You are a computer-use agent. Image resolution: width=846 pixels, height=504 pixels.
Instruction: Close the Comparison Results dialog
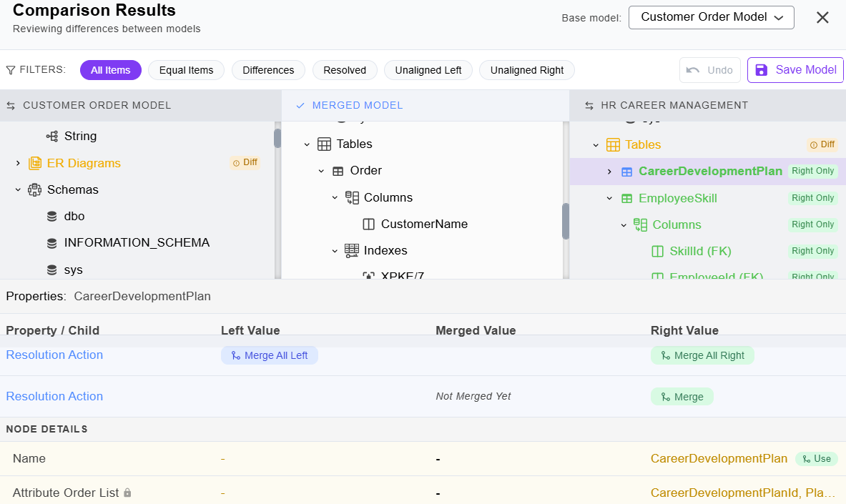822,18
